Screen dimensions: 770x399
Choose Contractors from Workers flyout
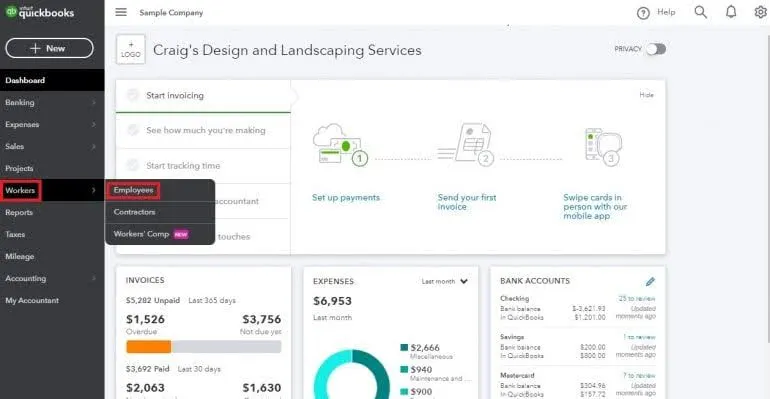[x=135, y=212]
